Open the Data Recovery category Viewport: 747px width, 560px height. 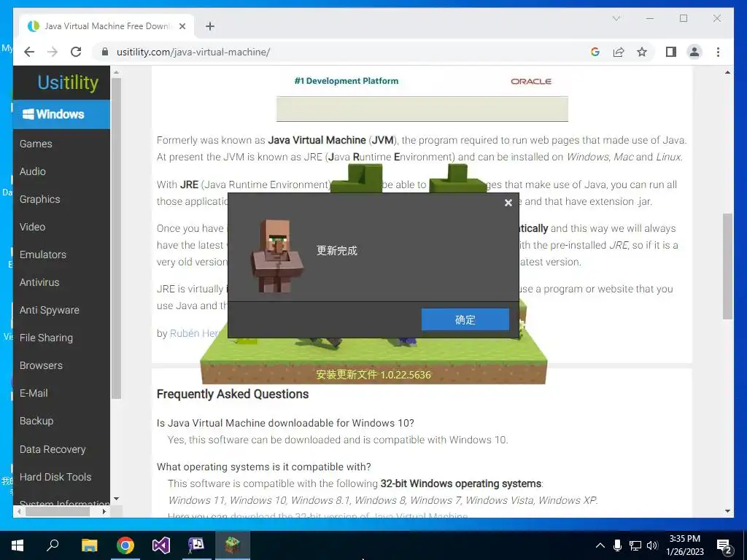click(x=53, y=449)
